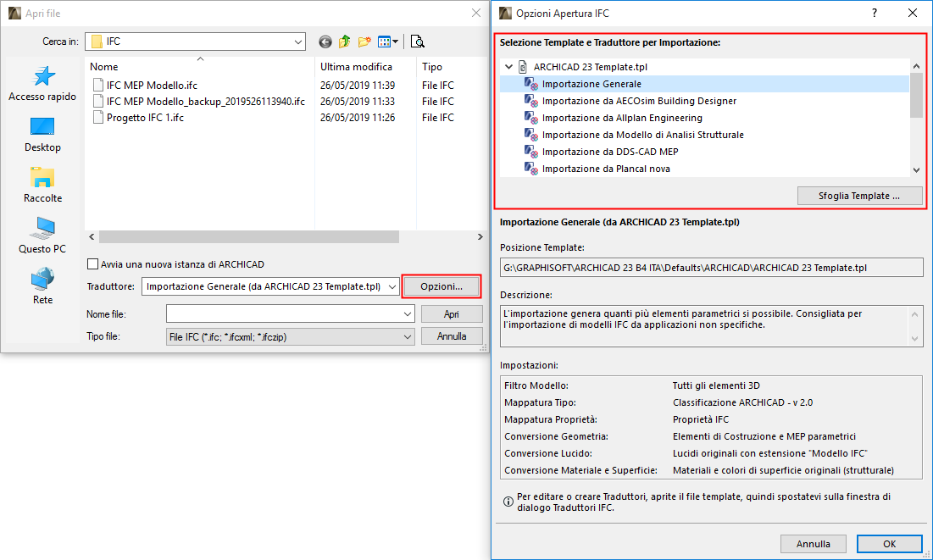The width and height of the screenshot is (933, 560).
Task: Click Annulla in the Apri file dialog
Action: pos(452,336)
